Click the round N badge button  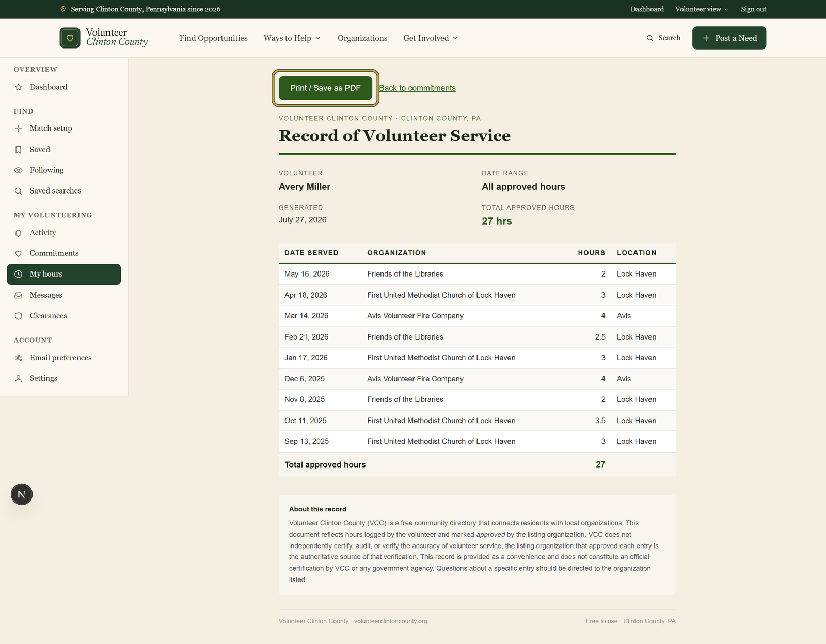22,494
